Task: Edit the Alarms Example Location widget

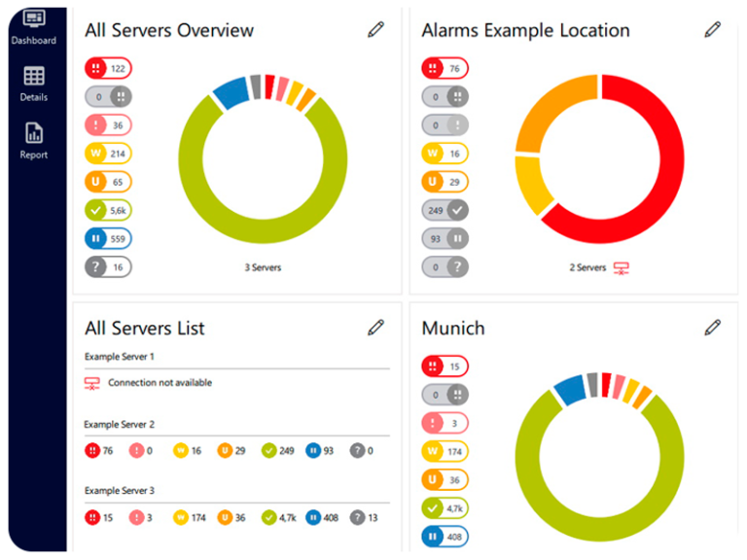Action: click(x=712, y=30)
